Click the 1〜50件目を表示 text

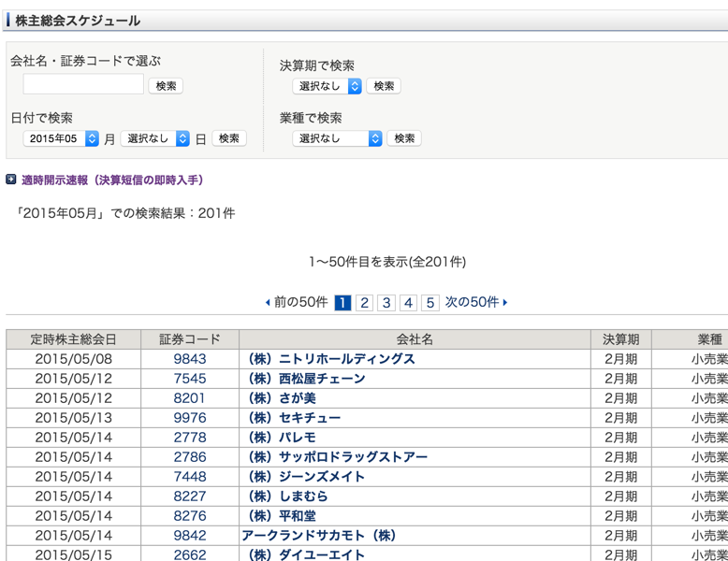click(x=387, y=262)
